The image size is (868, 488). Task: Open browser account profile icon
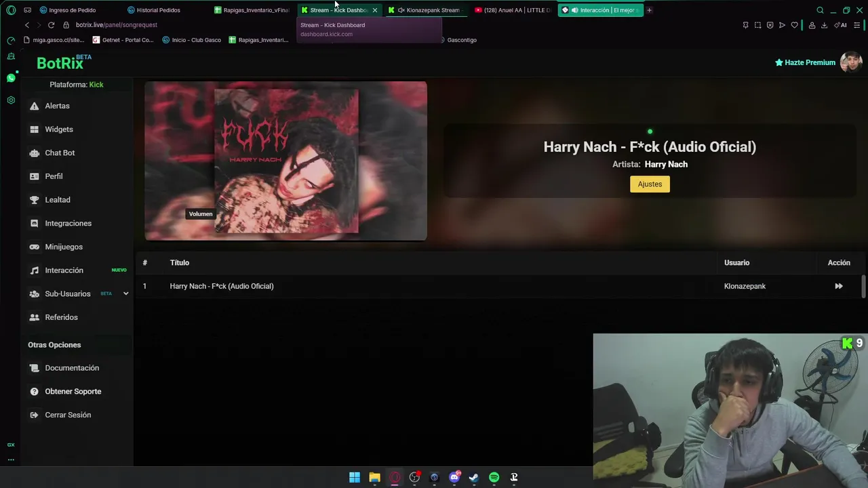tap(812, 25)
